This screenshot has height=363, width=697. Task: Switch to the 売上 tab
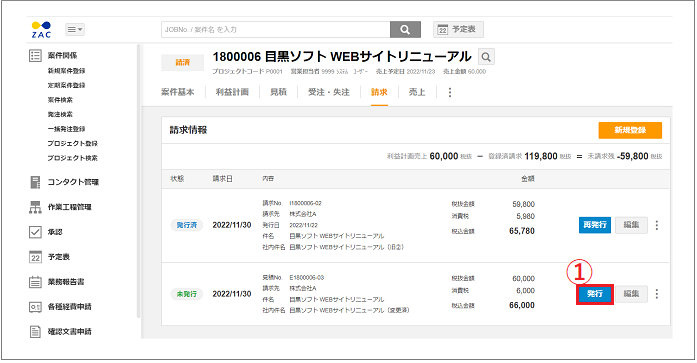point(417,92)
